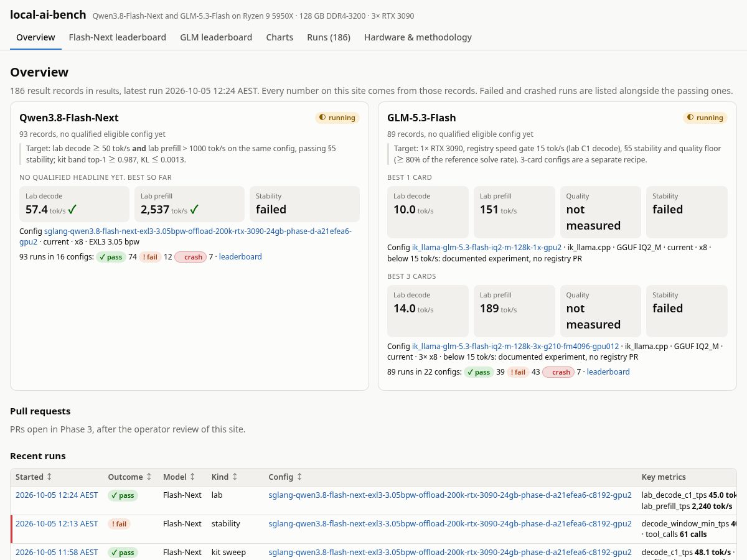Click the crash badge in Qwen card summary

coord(190,257)
